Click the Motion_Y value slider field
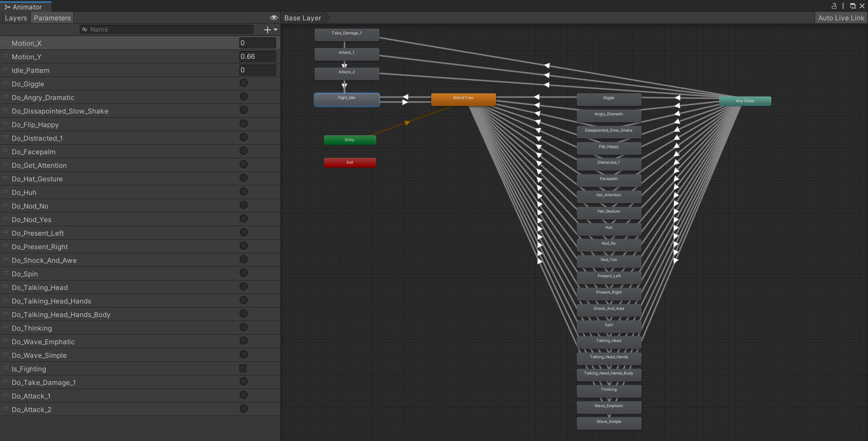This screenshot has width=868, height=441. tap(257, 56)
